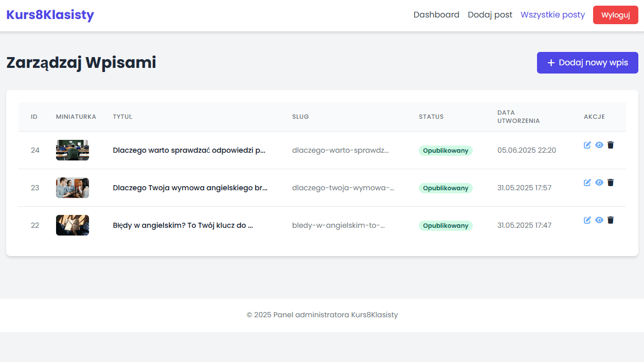The height and width of the screenshot is (362, 644).
Task: Edit post 24 with the pencil icon
Action: (587, 145)
